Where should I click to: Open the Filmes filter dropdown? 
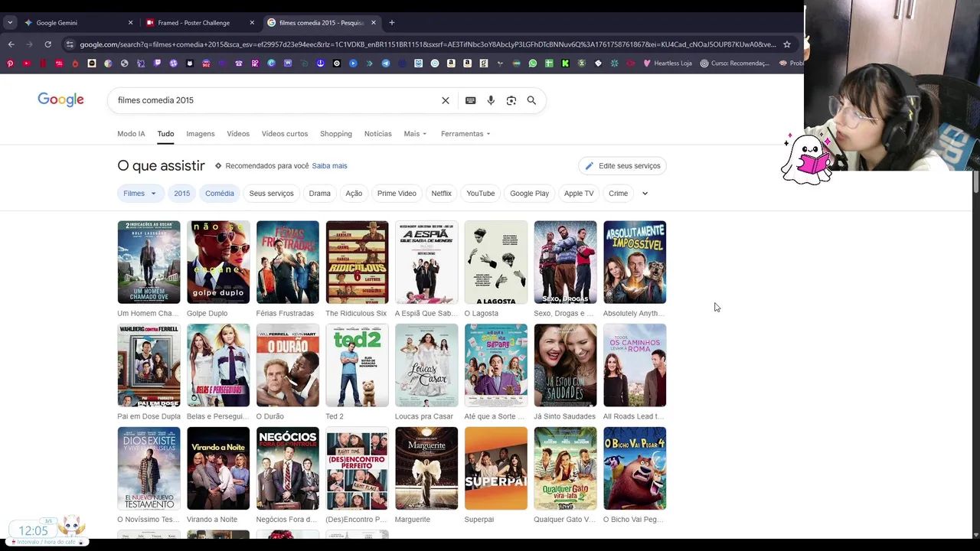click(139, 194)
